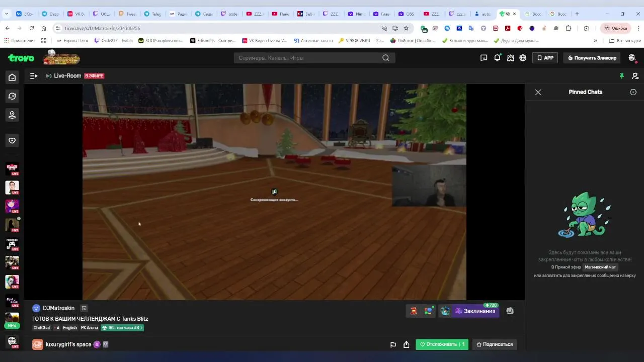Expand hidden bookmarks with the double chevron

pyautogui.click(x=595, y=41)
